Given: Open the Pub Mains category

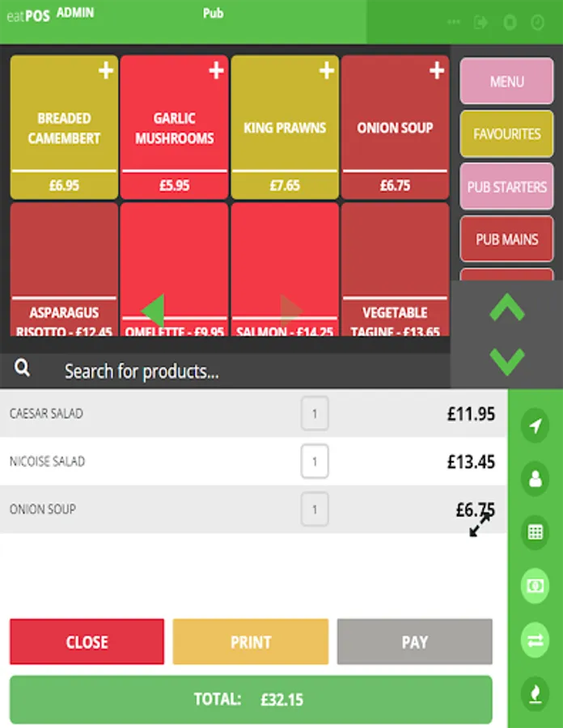Looking at the screenshot, I should point(507,239).
